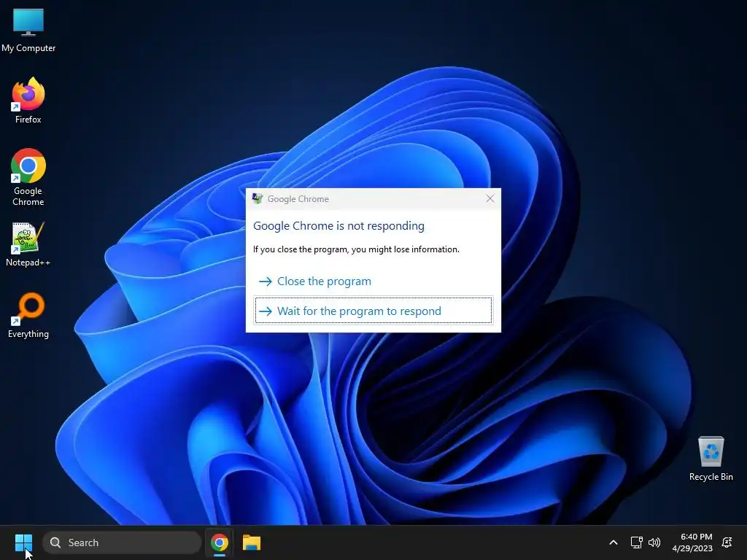Open network settings tray icon
The height and width of the screenshot is (560, 747).
636,542
